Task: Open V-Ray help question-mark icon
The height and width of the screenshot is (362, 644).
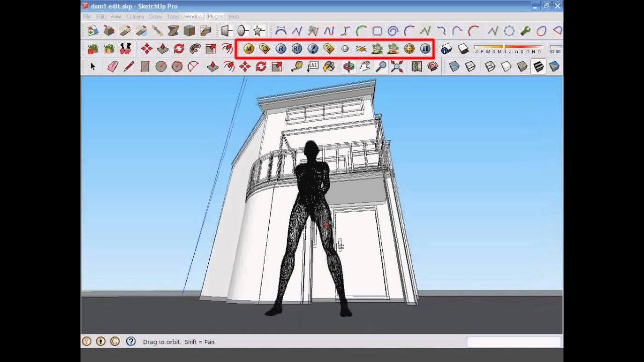Action: [313, 49]
